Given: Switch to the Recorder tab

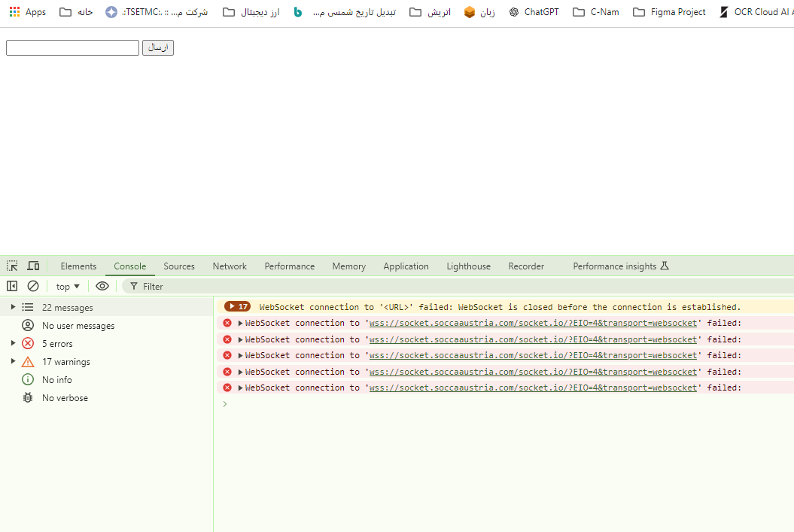Looking at the screenshot, I should [526, 266].
